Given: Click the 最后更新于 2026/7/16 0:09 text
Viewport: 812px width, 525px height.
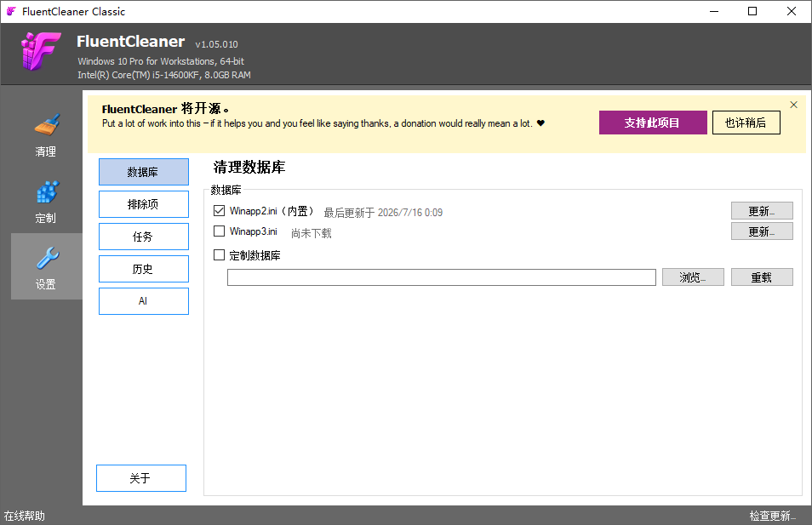Looking at the screenshot, I should (383, 212).
